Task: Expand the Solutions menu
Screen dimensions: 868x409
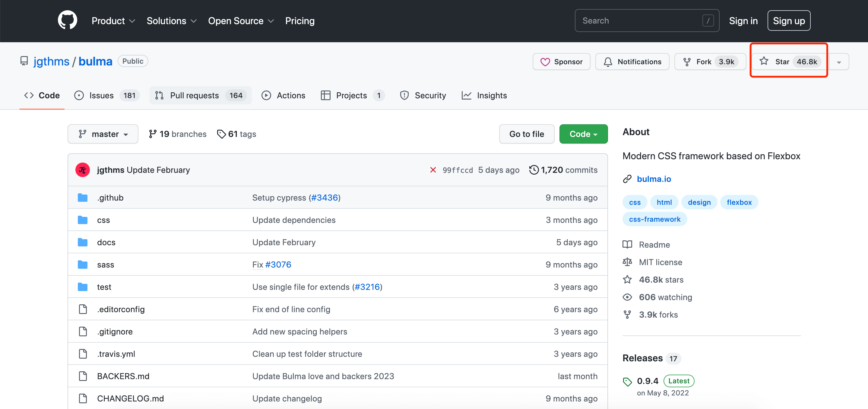Action: tap(172, 21)
